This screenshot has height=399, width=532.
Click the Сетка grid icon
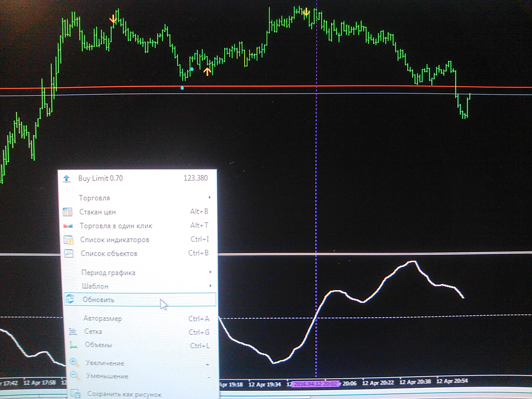click(73, 332)
